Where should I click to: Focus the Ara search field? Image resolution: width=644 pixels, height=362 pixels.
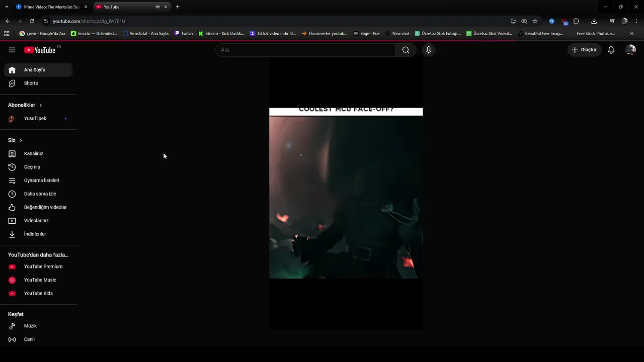305,50
